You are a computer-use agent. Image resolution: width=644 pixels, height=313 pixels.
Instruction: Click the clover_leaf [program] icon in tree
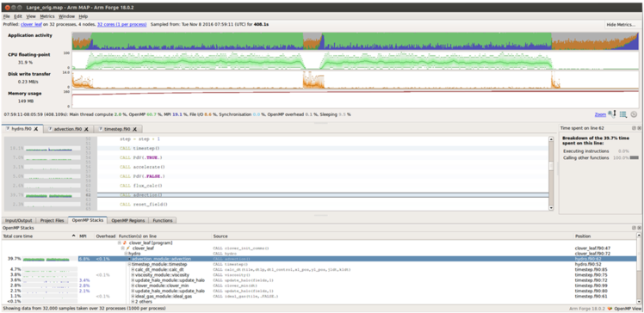click(125, 242)
